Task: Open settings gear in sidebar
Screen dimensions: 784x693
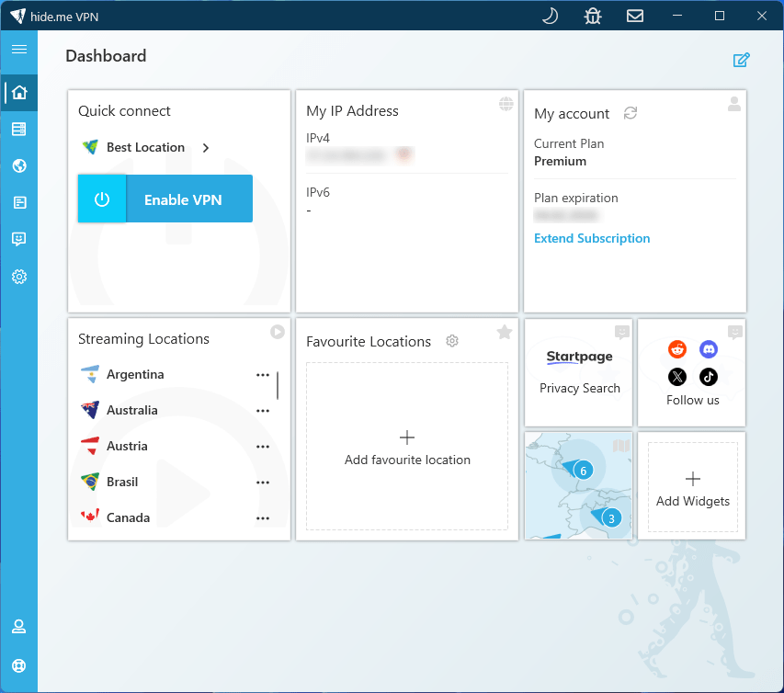Action: tap(19, 277)
